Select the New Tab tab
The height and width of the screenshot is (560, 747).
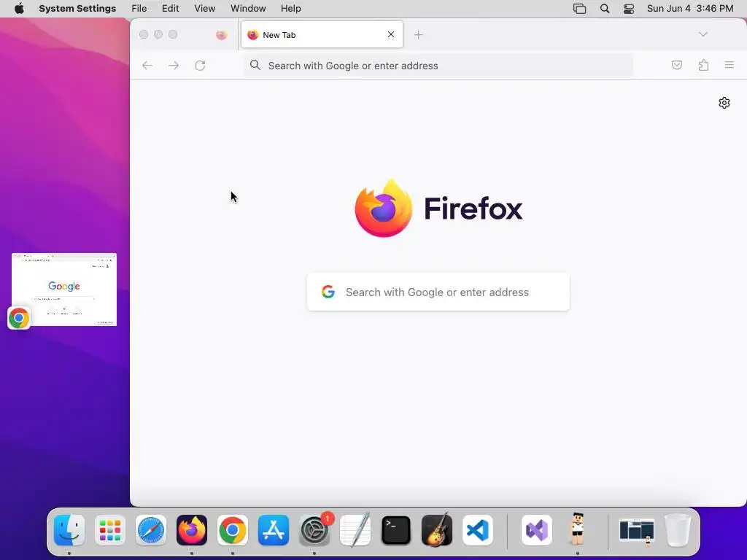coord(322,34)
